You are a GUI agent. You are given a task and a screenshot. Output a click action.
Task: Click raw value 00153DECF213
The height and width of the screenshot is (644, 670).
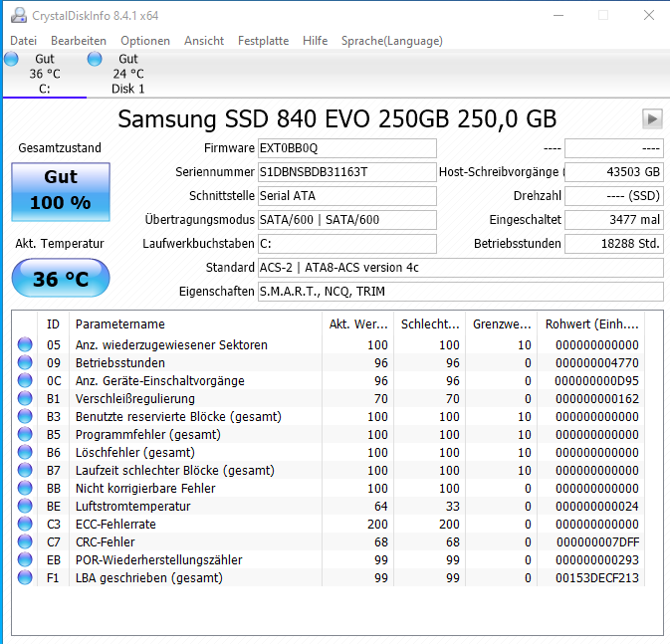[597, 578]
